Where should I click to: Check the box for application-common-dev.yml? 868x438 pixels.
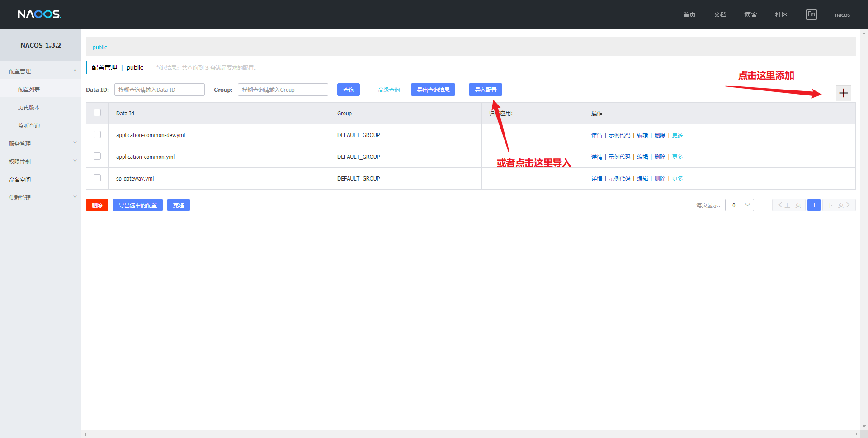(x=97, y=134)
